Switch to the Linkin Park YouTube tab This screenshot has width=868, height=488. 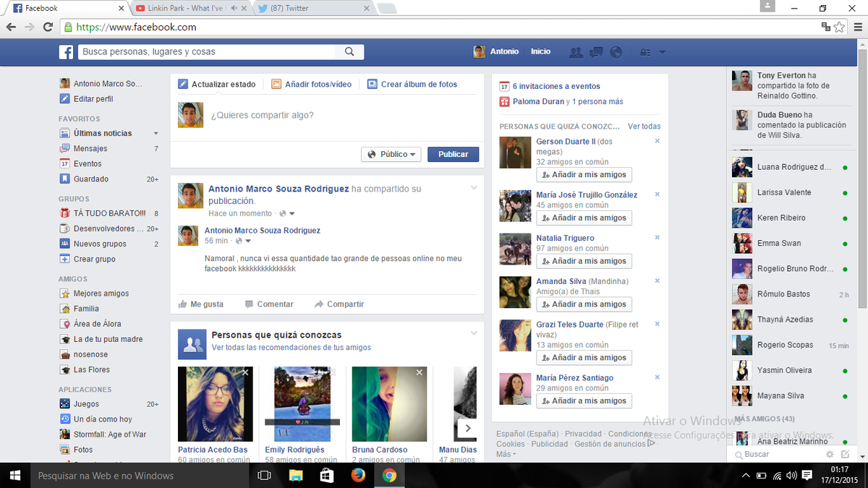click(x=190, y=9)
